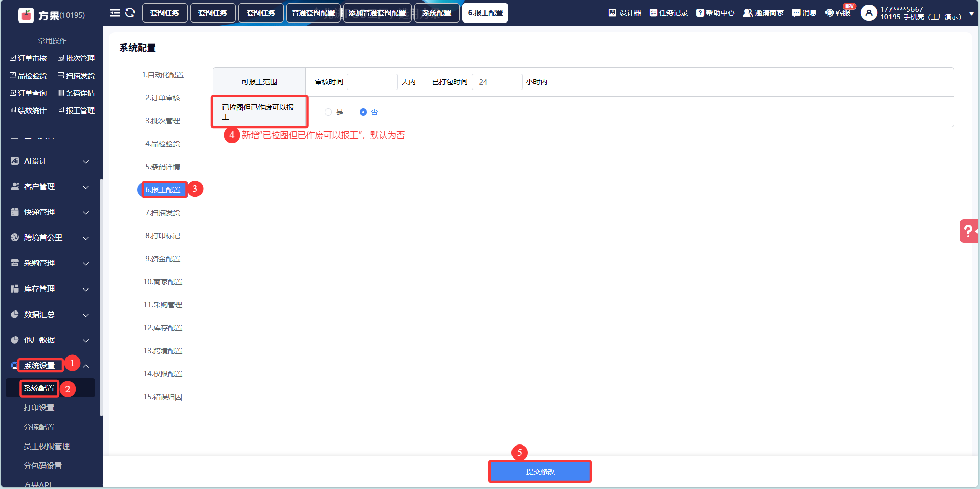Click the 批次管理 shortcut icon
The height and width of the screenshot is (489, 980).
61,58
